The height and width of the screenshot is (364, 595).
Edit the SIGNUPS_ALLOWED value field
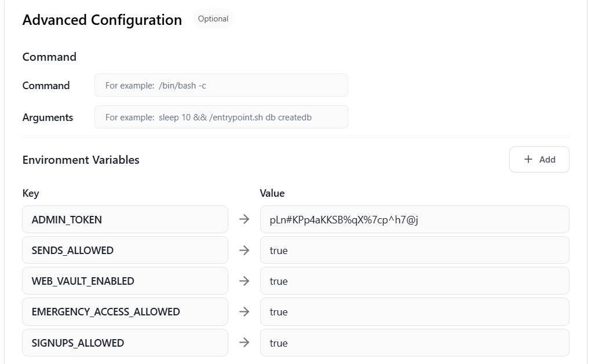(x=415, y=343)
